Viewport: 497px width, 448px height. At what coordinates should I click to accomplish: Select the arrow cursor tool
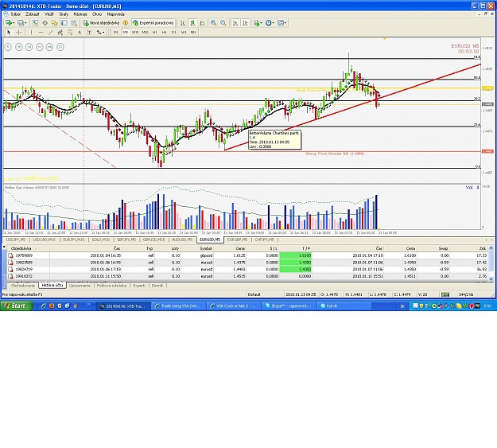click(9, 32)
